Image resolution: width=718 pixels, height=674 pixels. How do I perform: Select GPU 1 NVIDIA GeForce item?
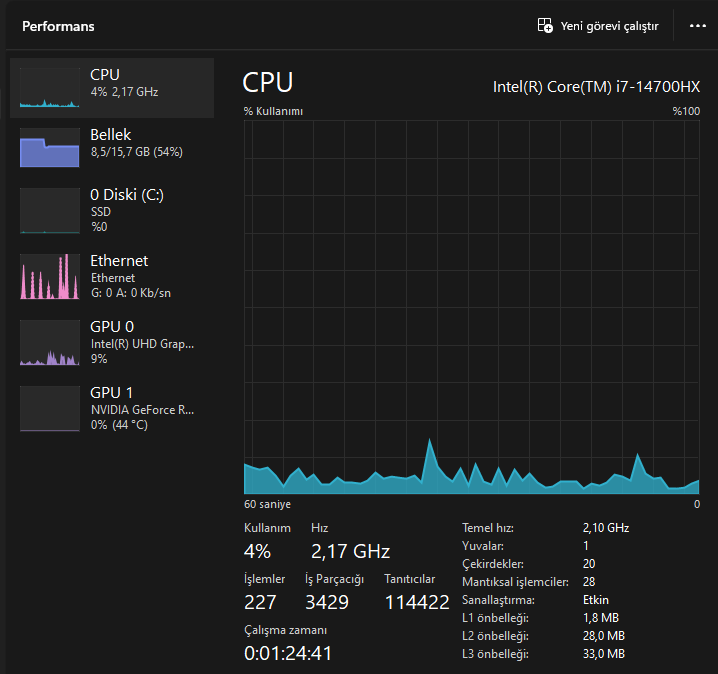(112, 408)
